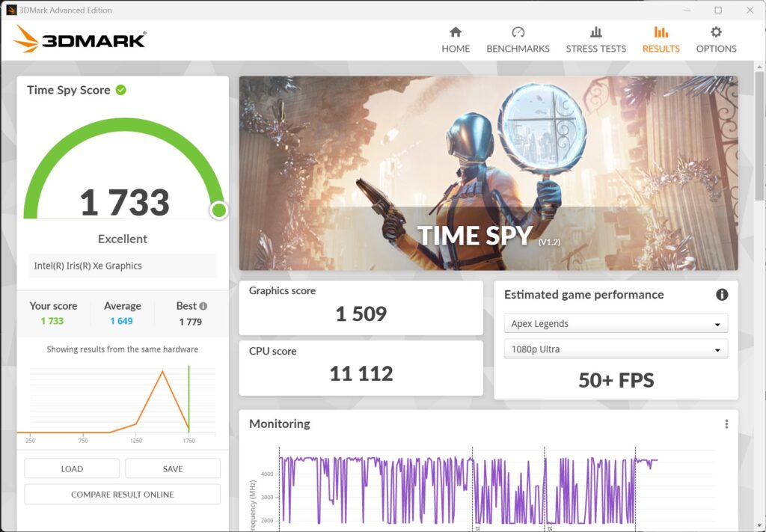Open the BENCHMARKS tab
The image size is (766, 532).
coord(518,40)
